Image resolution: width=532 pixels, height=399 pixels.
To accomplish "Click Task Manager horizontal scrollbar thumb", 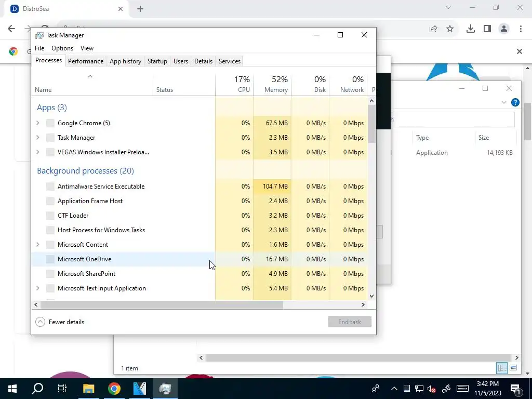I will click(x=162, y=304).
